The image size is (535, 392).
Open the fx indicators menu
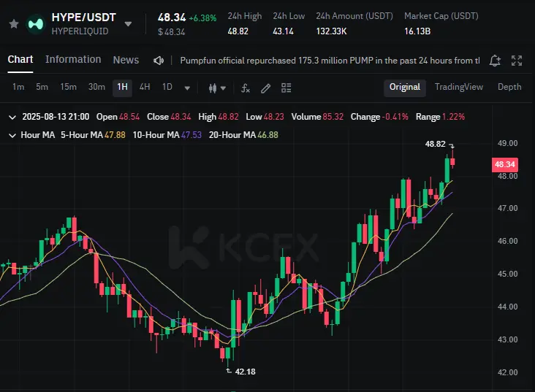click(x=246, y=88)
